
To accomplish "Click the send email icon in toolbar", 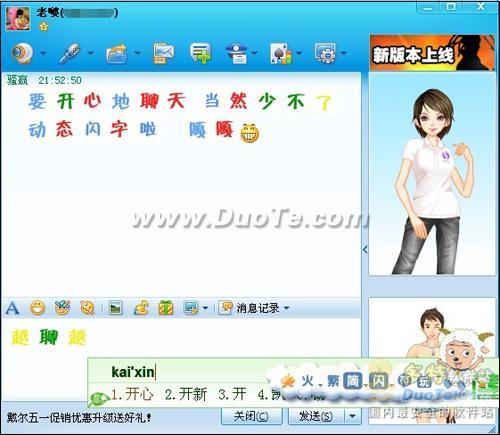I will coord(163,53).
